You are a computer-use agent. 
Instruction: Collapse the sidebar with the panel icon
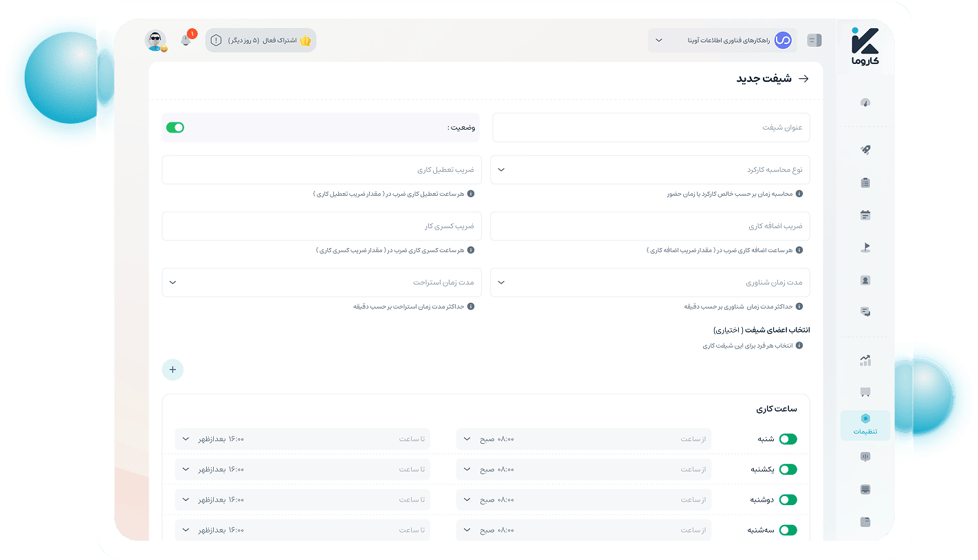[x=814, y=41]
